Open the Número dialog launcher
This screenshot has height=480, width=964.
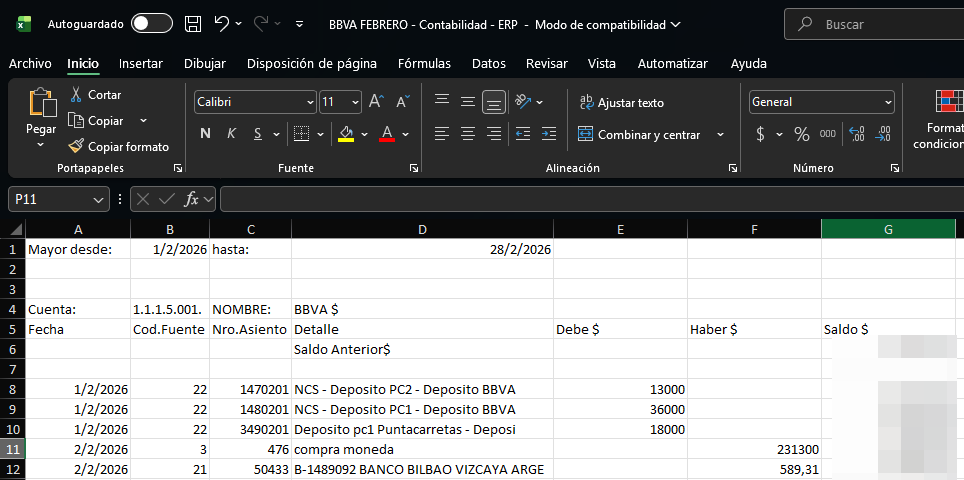pyautogui.click(x=896, y=168)
